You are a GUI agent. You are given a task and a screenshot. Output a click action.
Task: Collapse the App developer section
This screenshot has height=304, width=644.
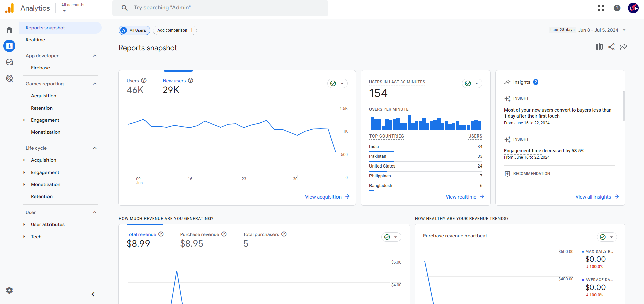pos(95,56)
